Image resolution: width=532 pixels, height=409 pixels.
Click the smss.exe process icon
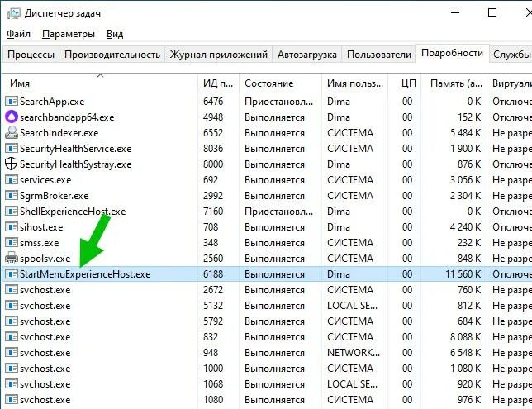pyautogui.click(x=12, y=243)
